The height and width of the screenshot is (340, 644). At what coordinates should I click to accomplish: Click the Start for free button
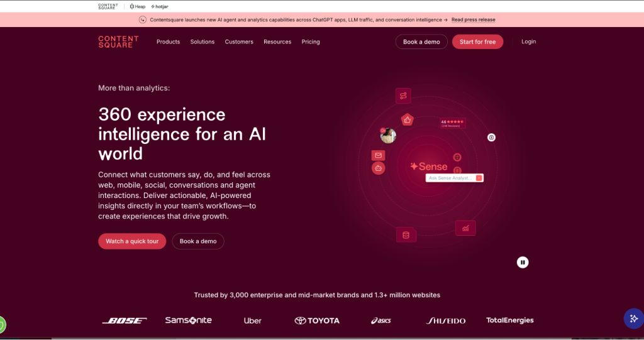point(478,41)
